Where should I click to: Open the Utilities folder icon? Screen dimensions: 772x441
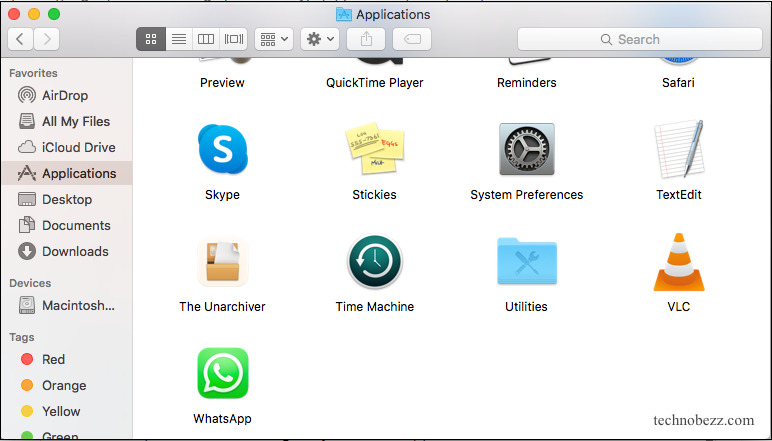coord(526,261)
